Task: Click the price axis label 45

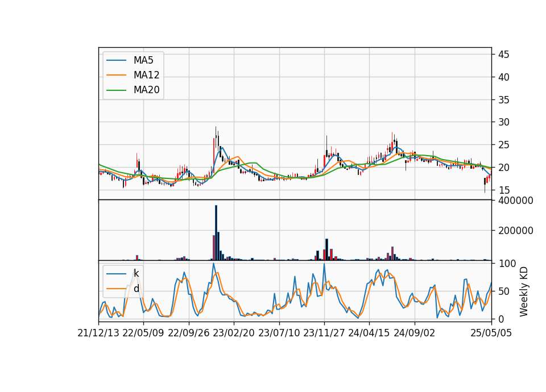Action: [x=503, y=55]
